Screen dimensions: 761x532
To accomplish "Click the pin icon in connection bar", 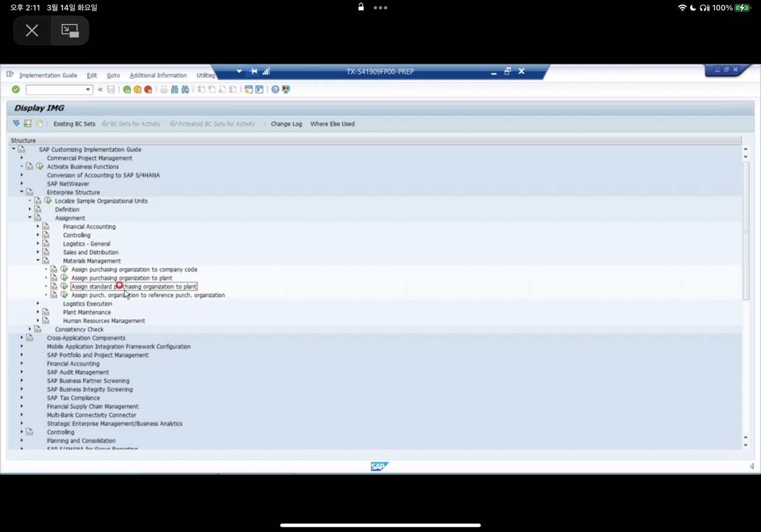I will click(254, 71).
